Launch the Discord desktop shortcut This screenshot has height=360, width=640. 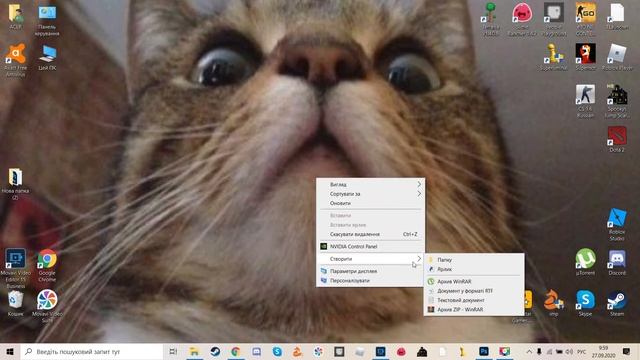click(x=617, y=261)
